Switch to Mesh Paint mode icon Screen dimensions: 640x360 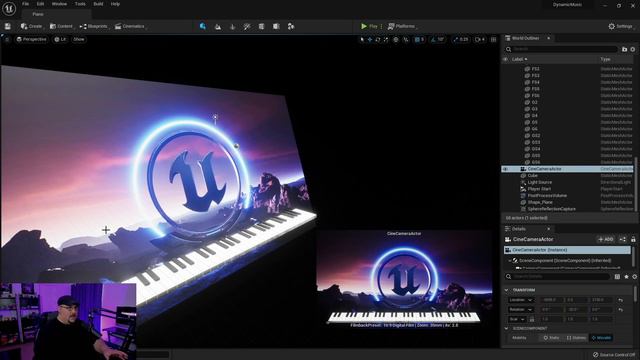coord(247,27)
